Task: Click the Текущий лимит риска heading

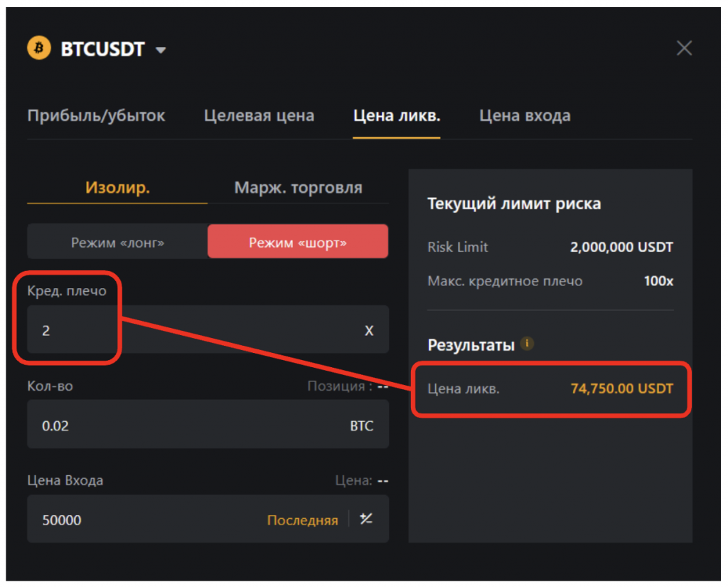Action: pyautogui.click(x=514, y=203)
